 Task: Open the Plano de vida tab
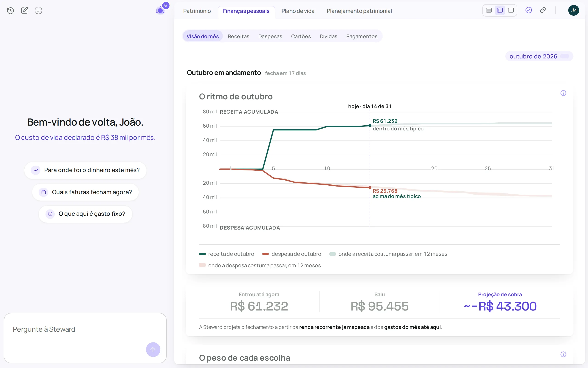[x=298, y=11]
